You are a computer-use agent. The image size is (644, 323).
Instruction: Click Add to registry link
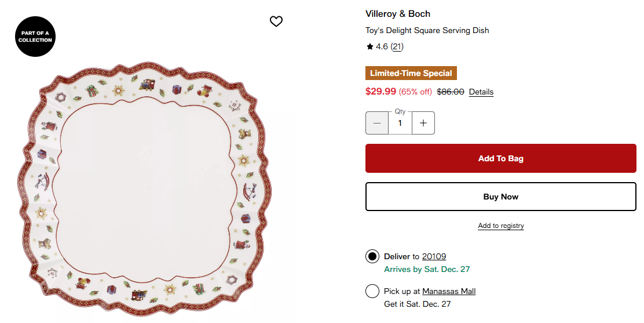tap(500, 226)
